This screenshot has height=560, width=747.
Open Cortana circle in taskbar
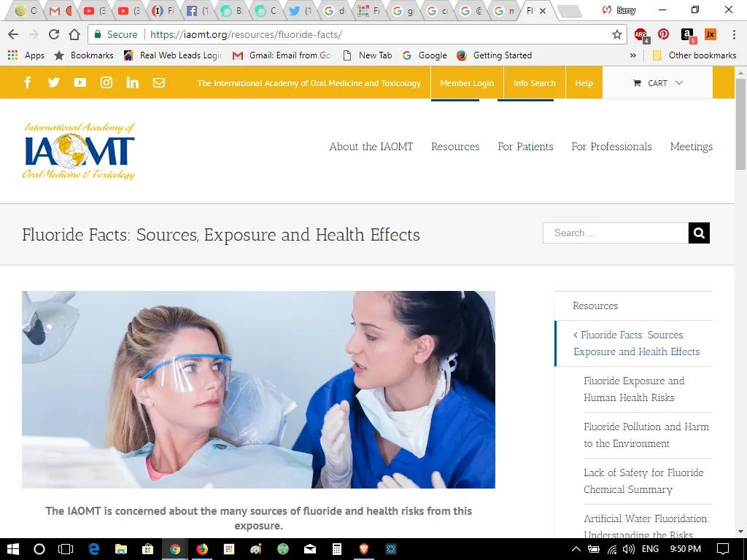click(x=39, y=549)
